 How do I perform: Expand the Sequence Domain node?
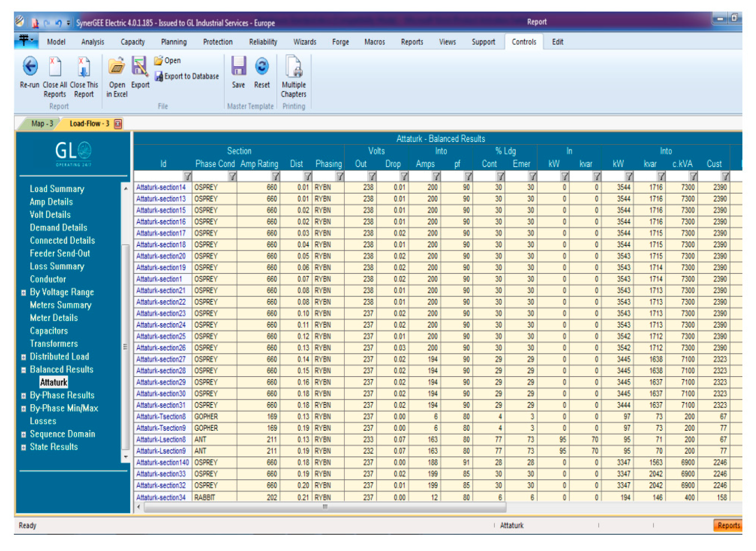click(24, 435)
